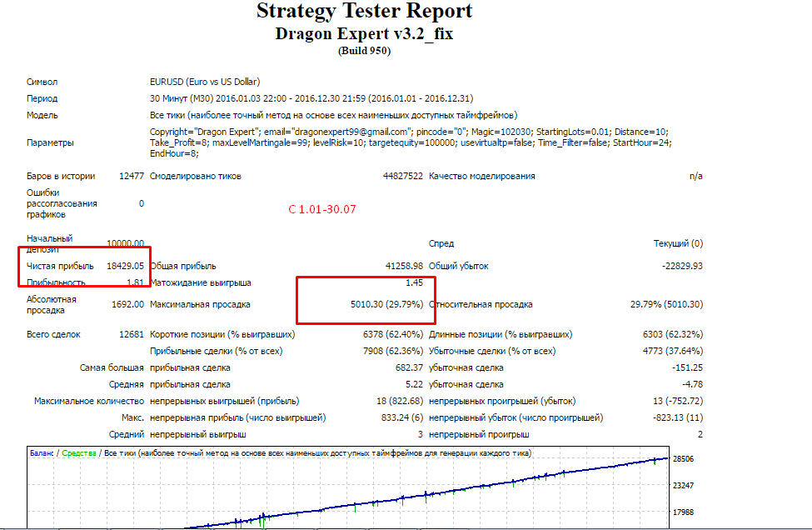Click relative drawdown 29.79% (5010.30)
The image size is (812, 530).
666,304
